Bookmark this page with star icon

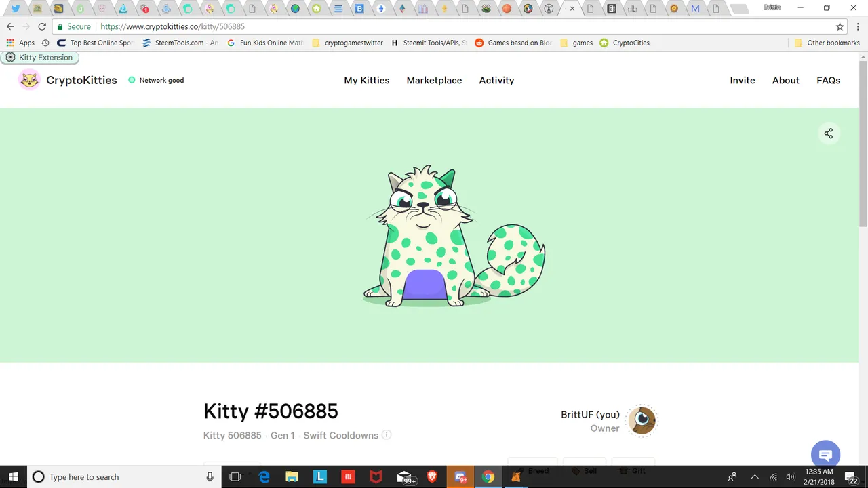click(x=840, y=26)
